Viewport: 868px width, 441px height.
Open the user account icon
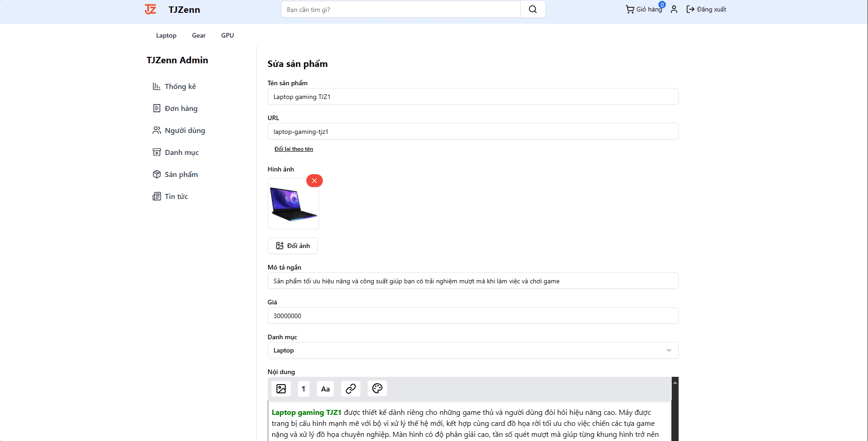[x=674, y=9]
